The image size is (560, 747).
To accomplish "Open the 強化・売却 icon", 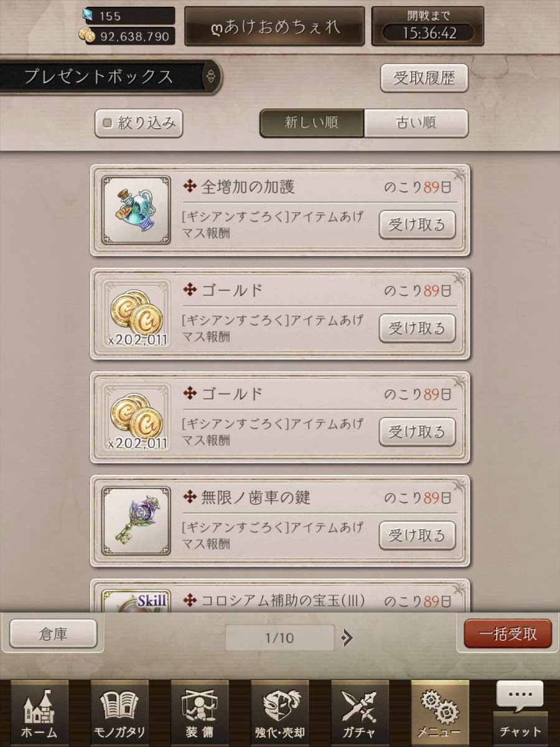I will (280, 713).
